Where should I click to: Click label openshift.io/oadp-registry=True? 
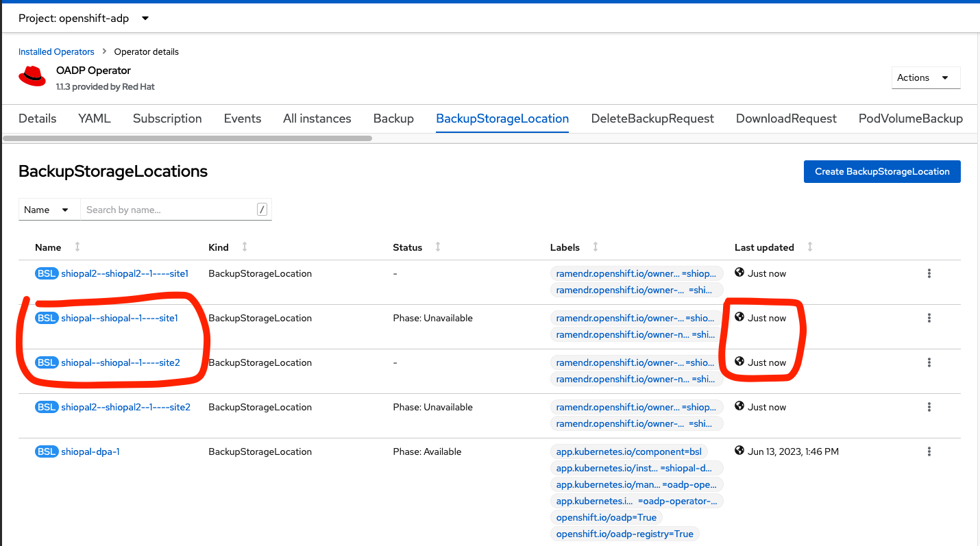(x=625, y=534)
